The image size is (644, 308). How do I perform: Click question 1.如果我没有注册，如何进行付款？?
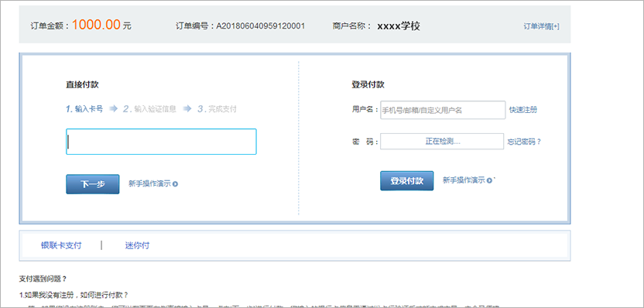pos(74,295)
